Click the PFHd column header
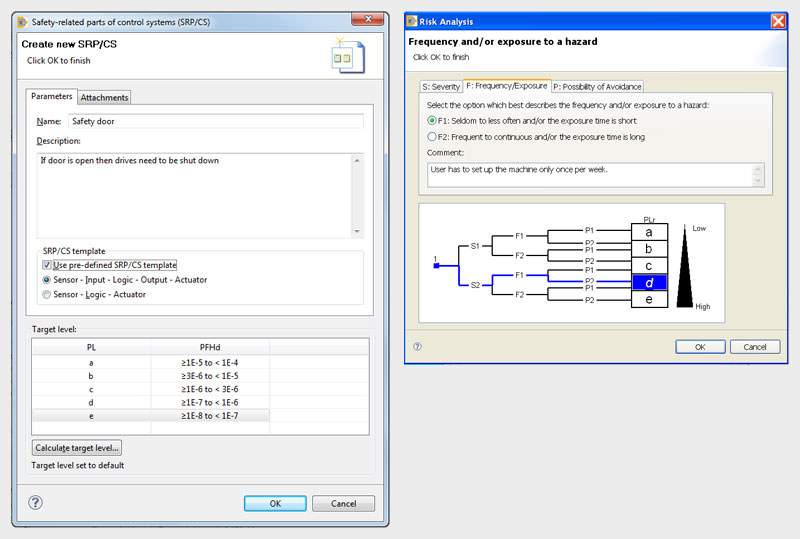This screenshot has width=800, height=539. pos(210,347)
